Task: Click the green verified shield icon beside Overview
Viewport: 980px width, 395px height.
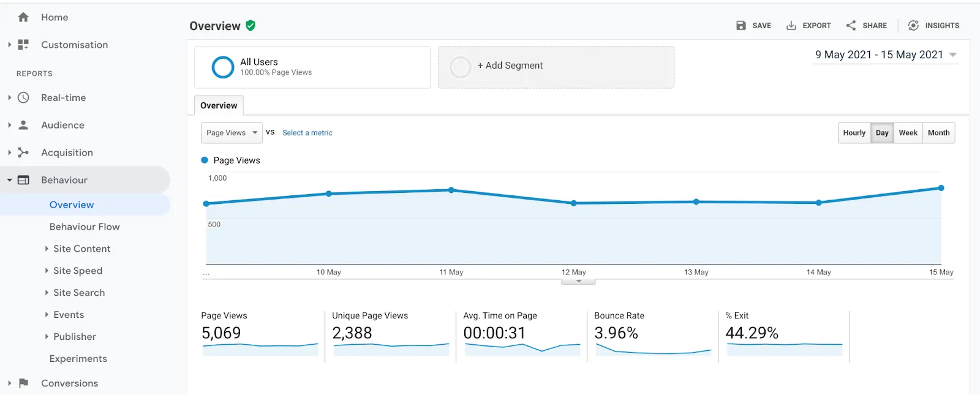Action: (251, 26)
